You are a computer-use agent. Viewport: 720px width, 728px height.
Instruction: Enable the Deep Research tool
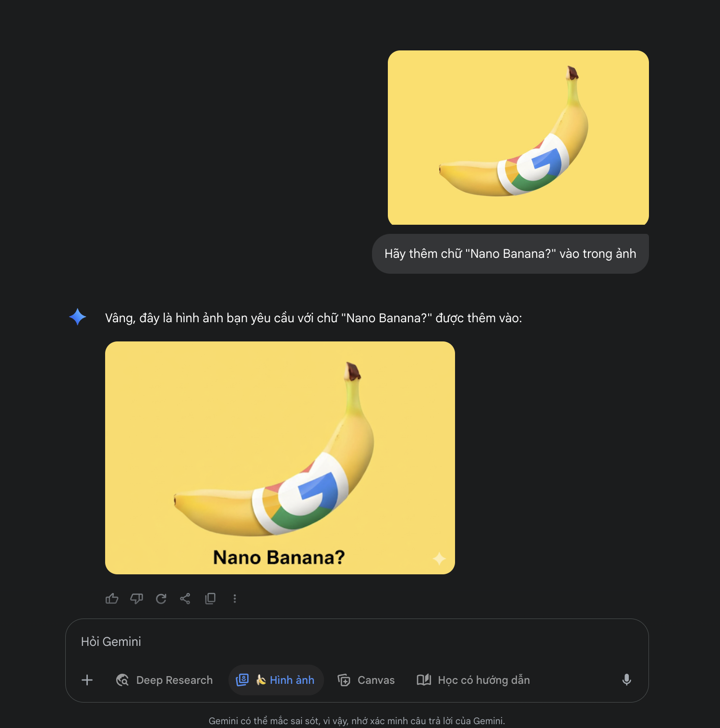(164, 680)
